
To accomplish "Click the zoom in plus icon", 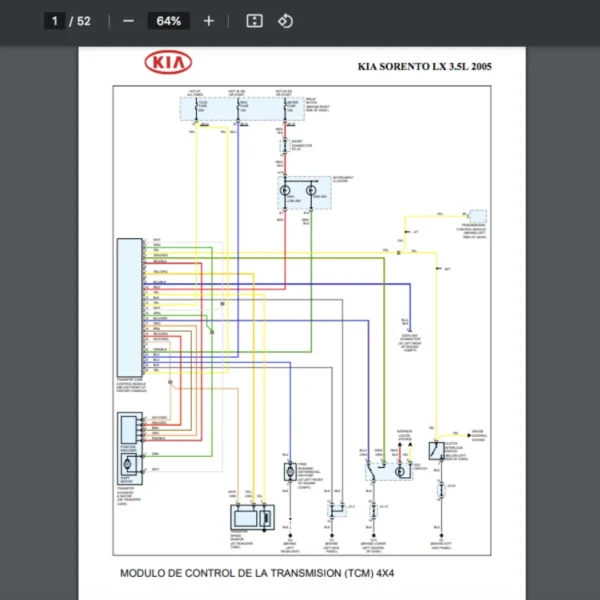I will 209,21.
